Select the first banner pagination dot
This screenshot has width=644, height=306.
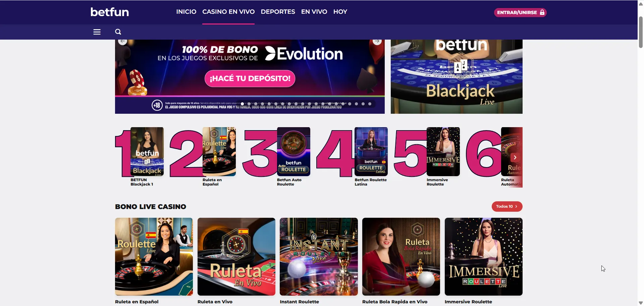pyautogui.click(x=242, y=104)
